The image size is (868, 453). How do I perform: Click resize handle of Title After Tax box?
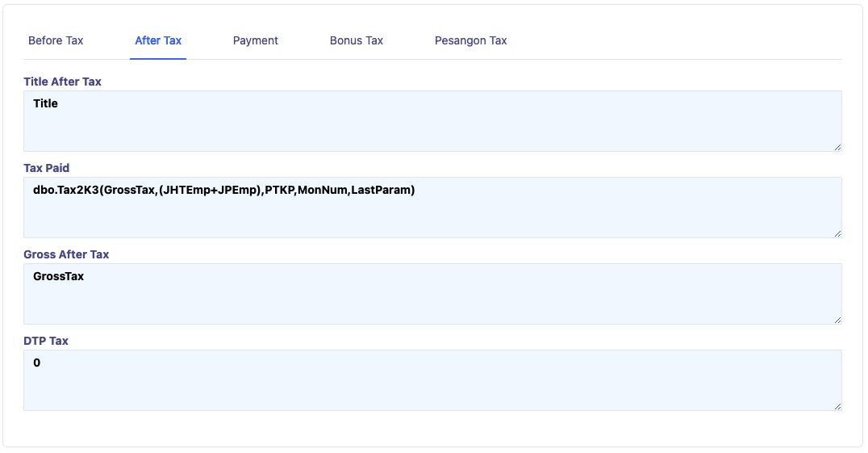[x=837, y=147]
